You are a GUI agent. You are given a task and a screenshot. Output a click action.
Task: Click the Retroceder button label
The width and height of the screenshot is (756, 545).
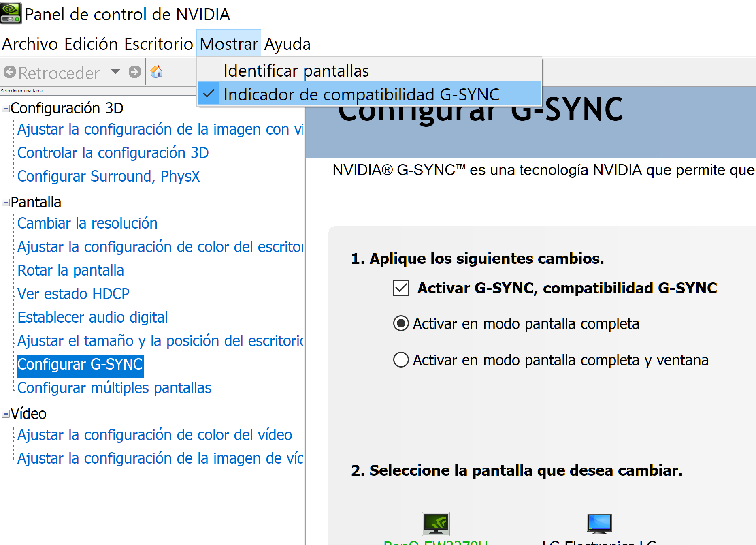[59, 73]
